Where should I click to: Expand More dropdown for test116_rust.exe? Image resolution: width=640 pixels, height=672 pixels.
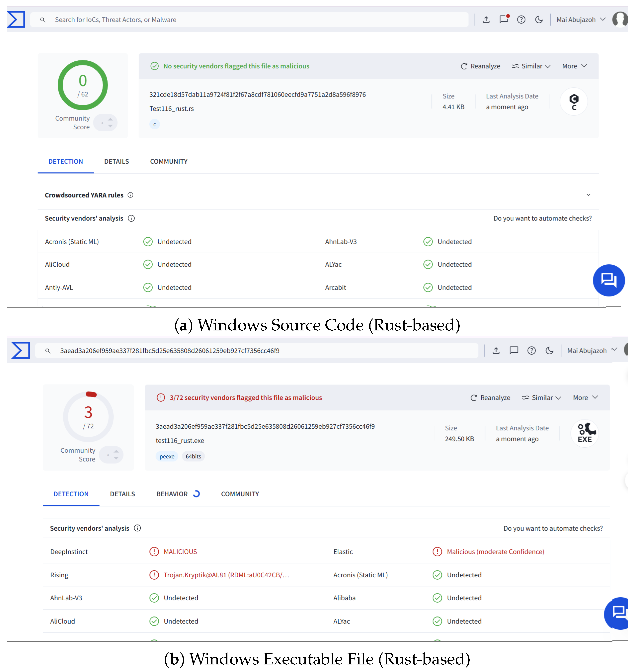click(585, 397)
